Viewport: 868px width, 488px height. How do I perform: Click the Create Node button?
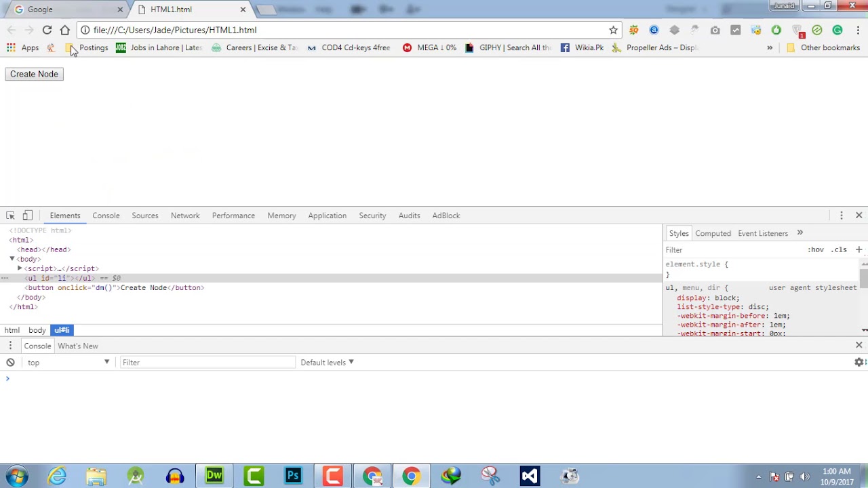pyautogui.click(x=34, y=74)
